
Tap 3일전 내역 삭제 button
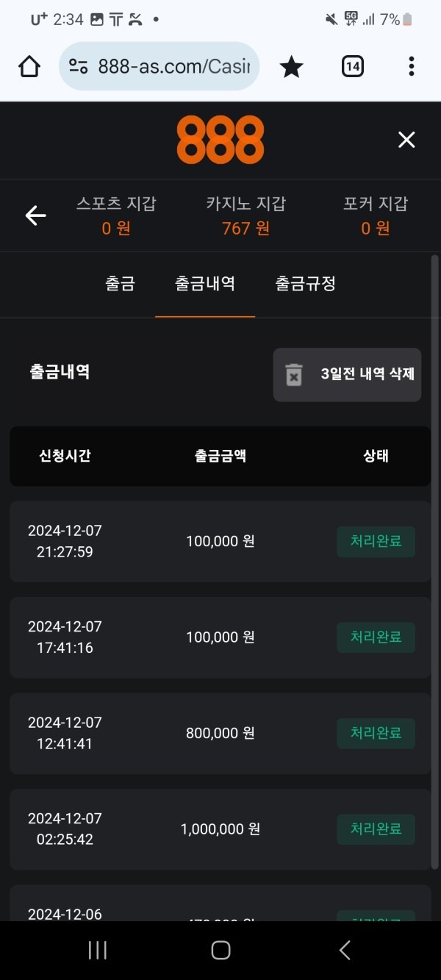pos(347,374)
